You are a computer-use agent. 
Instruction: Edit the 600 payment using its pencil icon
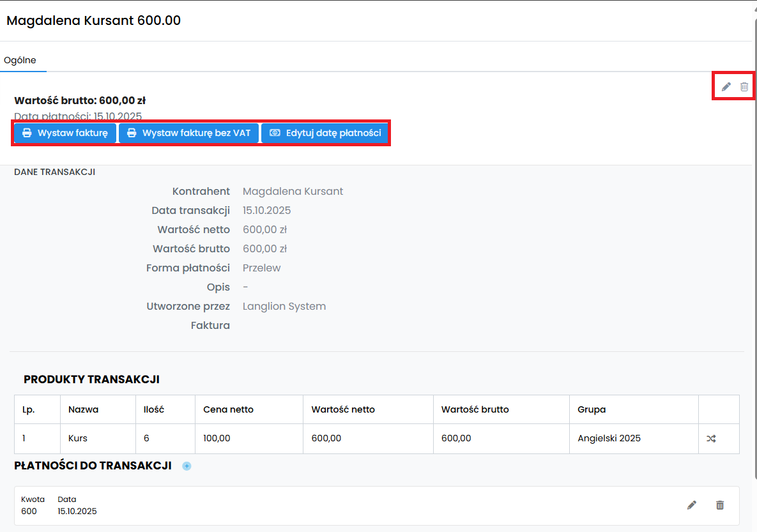coord(691,505)
